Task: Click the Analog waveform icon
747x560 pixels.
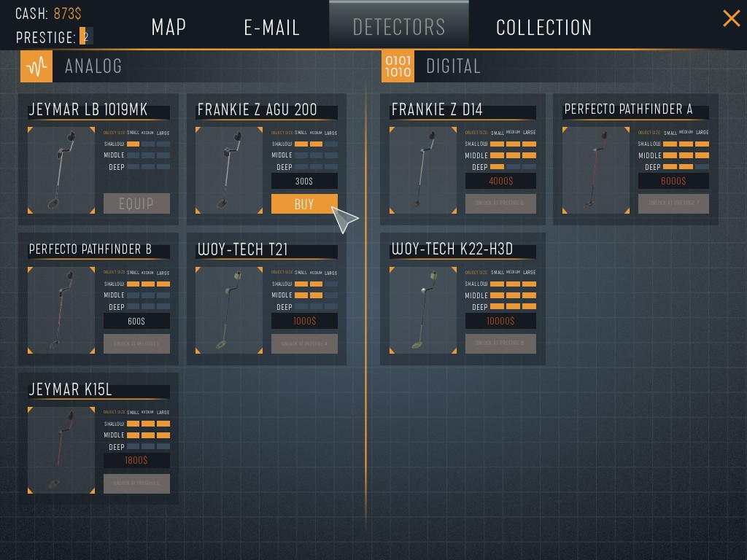Action: point(36,66)
